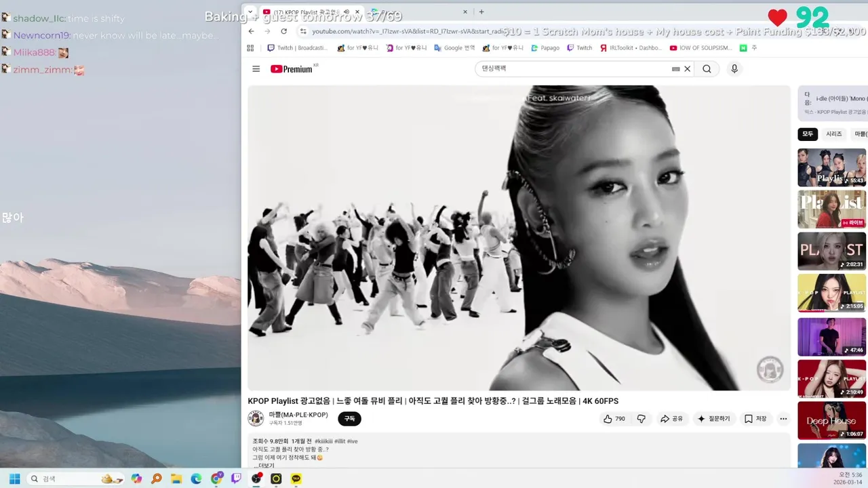Click the Windows taskbar 검색 search box

pos(75,479)
